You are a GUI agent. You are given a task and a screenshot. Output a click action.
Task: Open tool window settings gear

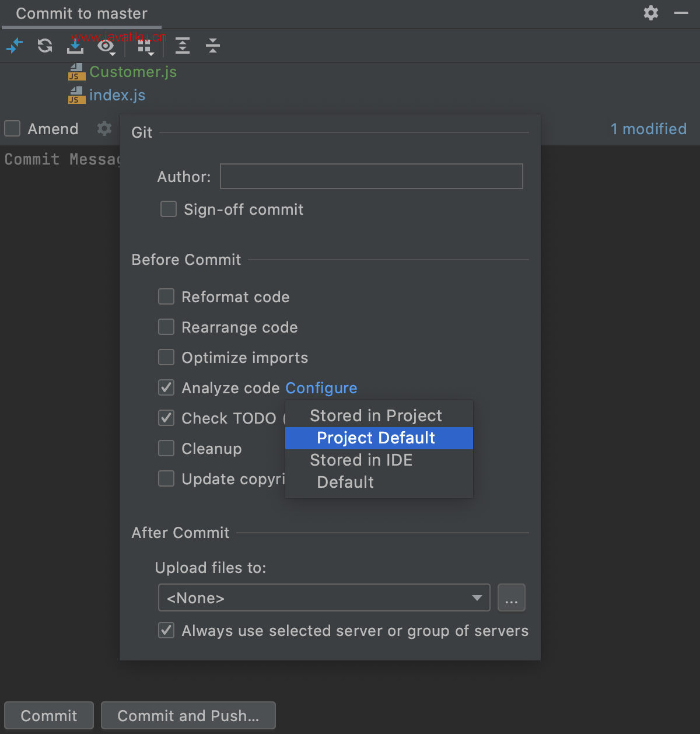[651, 13]
